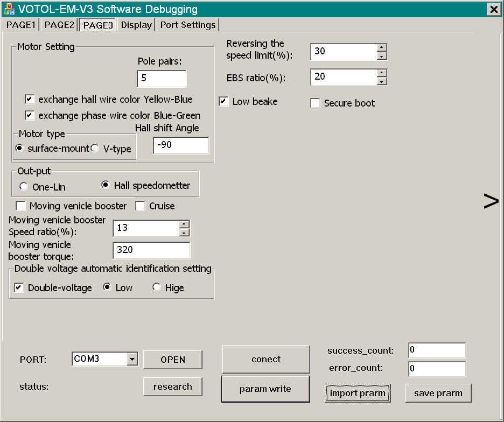Image resolution: width=504 pixels, height=422 pixels.
Task: Open the Port Settings tab
Action: tap(187, 25)
